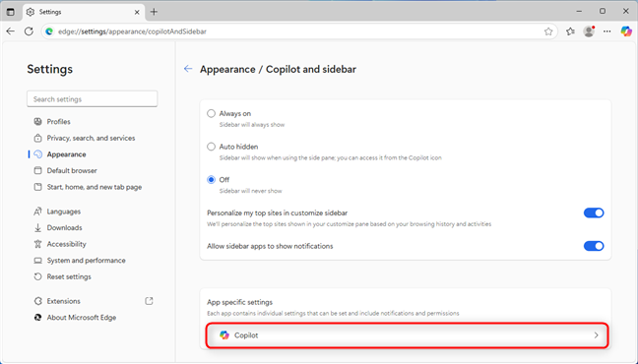Click the Sidebar will never show text
The image size is (638, 364).
251,191
